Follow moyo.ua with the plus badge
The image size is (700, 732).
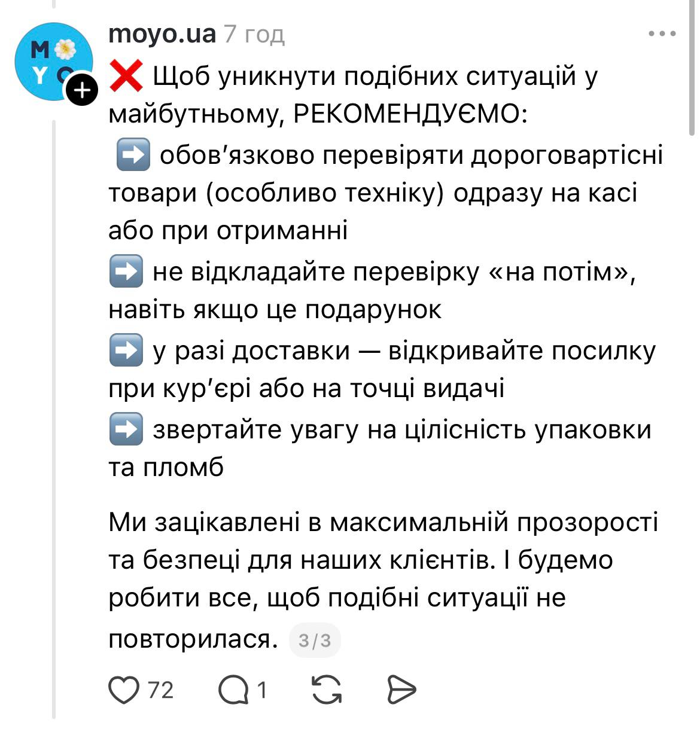tap(81, 91)
